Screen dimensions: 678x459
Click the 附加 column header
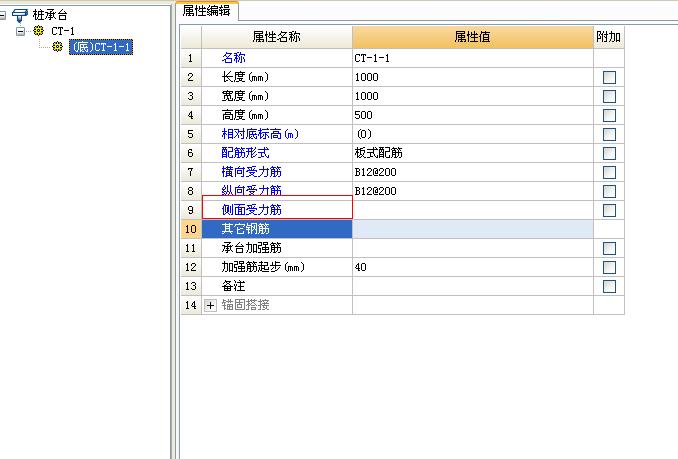click(x=608, y=37)
